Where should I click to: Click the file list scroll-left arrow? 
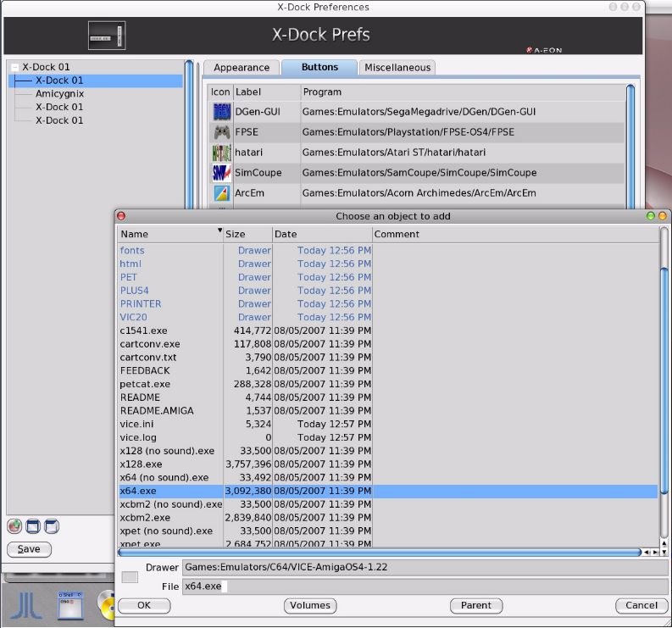(647, 553)
